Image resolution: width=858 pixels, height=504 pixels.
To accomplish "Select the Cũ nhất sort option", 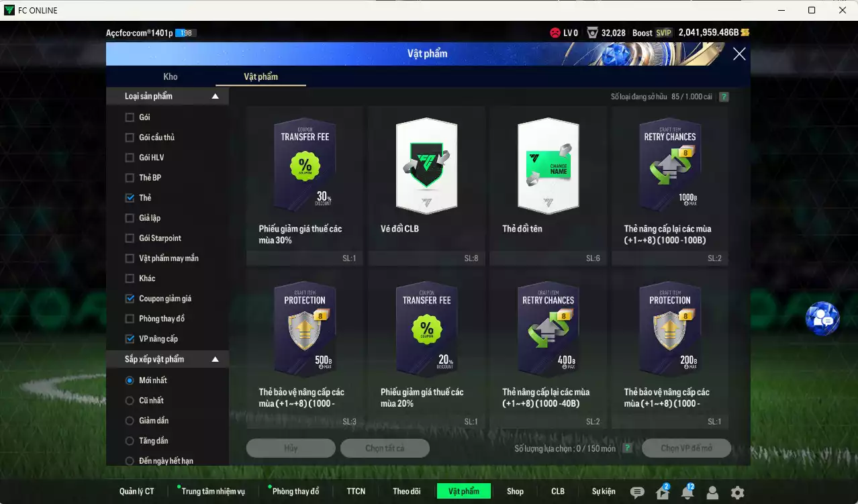I will [130, 401].
